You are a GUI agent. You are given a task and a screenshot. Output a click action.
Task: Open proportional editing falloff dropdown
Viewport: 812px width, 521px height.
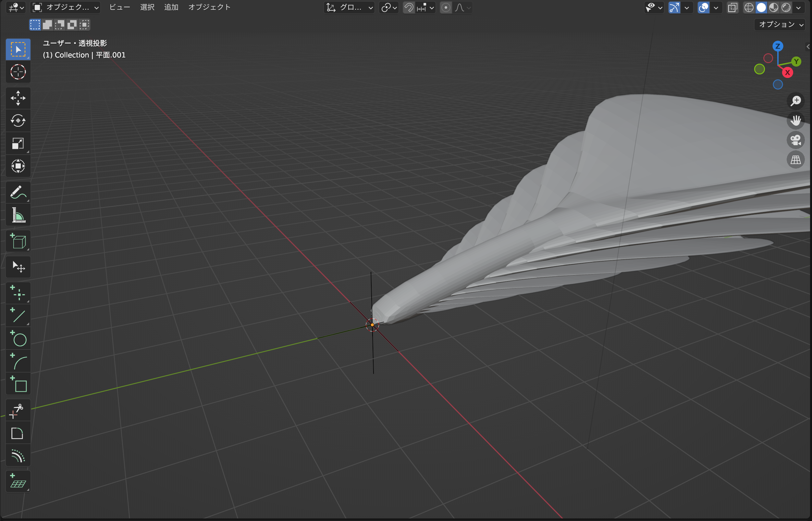pos(463,7)
